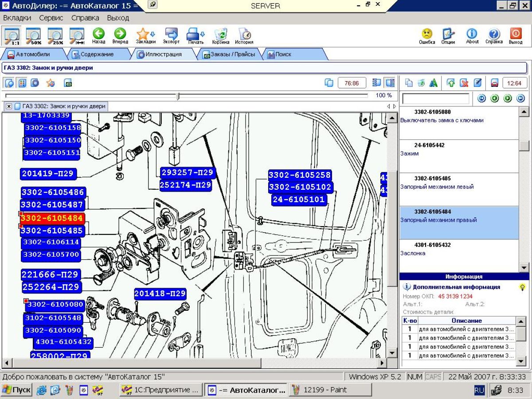Click the 12:64 counter box
Image resolution: width=532 pixels, height=399 pixels.
click(x=514, y=83)
